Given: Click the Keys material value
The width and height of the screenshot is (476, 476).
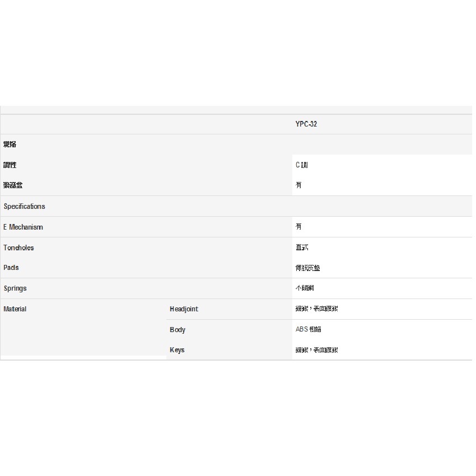Looking at the screenshot, I should tap(316, 350).
